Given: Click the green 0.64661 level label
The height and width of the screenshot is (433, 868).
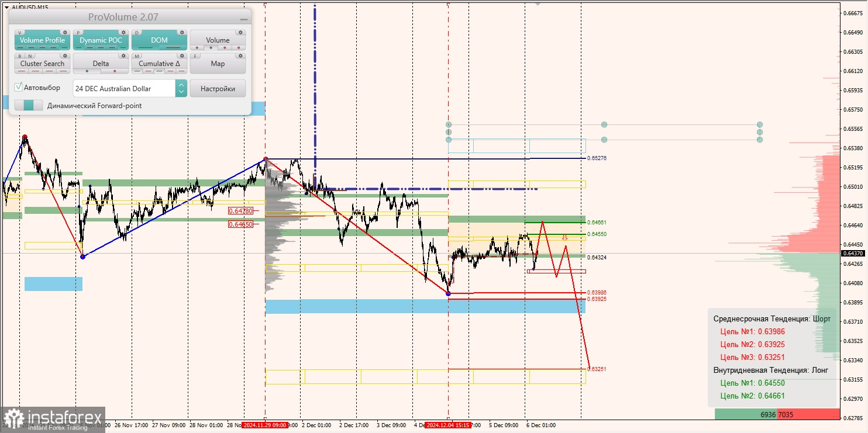Looking at the screenshot, I should tap(597, 223).
